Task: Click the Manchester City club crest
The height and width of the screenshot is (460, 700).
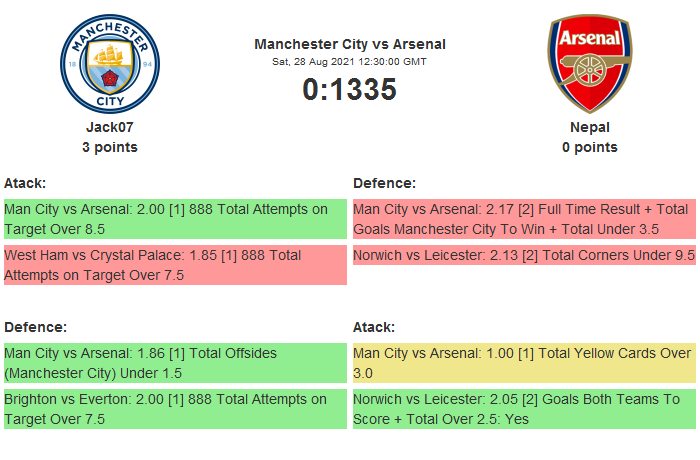Action: pyautogui.click(x=110, y=63)
